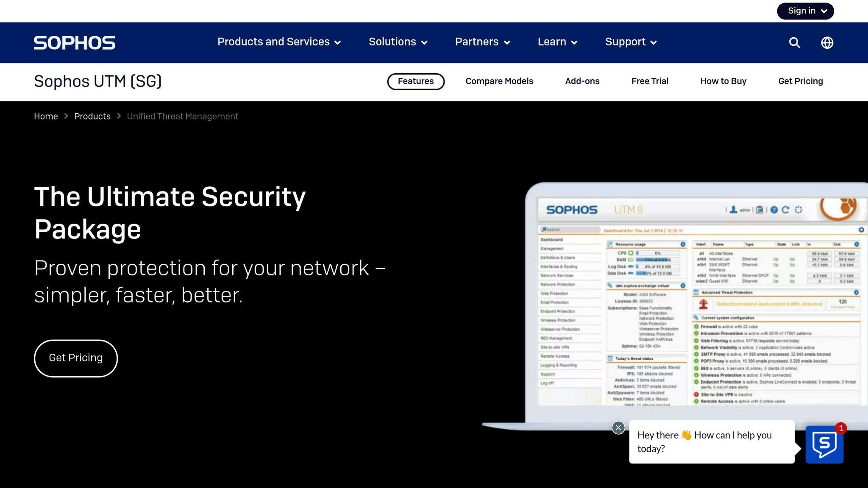868x488 pixels.
Task: Click The Ultimate Security Package heading
Action: (170, 213)
